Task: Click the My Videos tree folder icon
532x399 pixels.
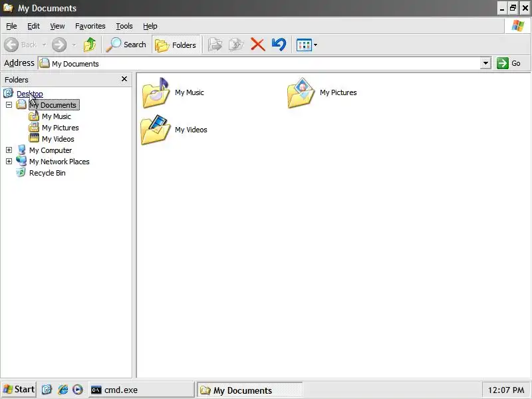Action: [x=34, y=138]
